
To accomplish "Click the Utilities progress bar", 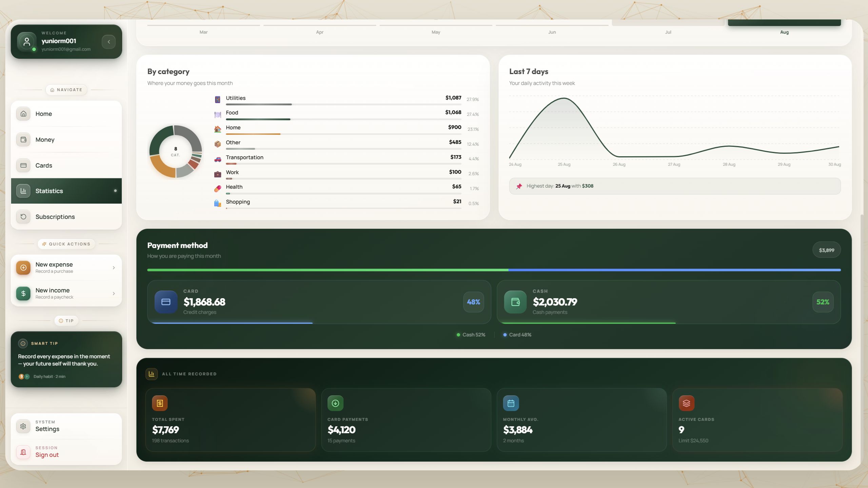I will pyautogui.click(x=343, y=104).
